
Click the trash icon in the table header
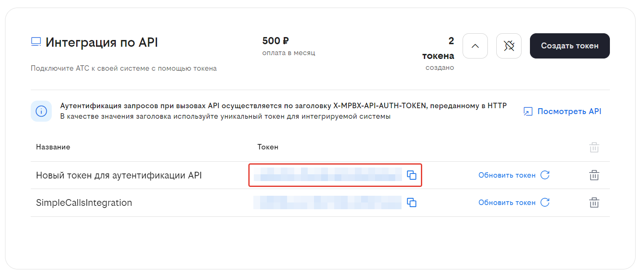594,147
